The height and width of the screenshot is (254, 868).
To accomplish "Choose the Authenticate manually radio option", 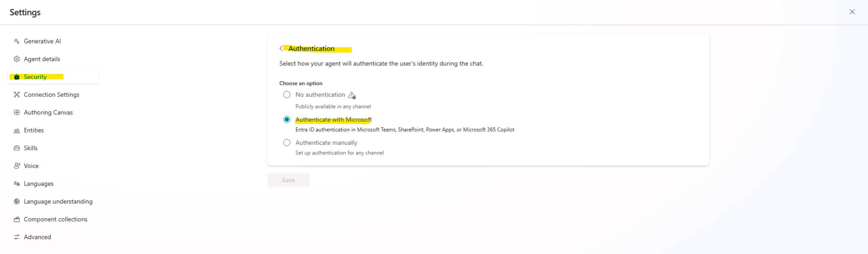I will 287,143.
